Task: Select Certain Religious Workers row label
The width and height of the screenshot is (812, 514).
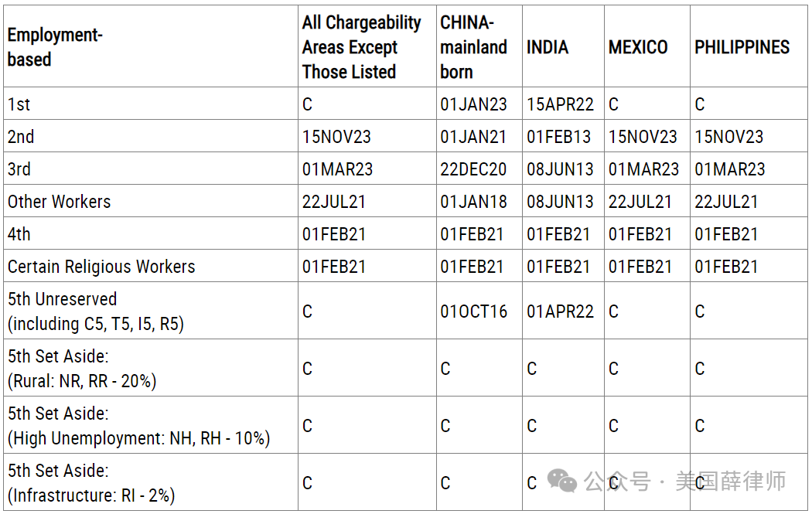Action: 101,267
